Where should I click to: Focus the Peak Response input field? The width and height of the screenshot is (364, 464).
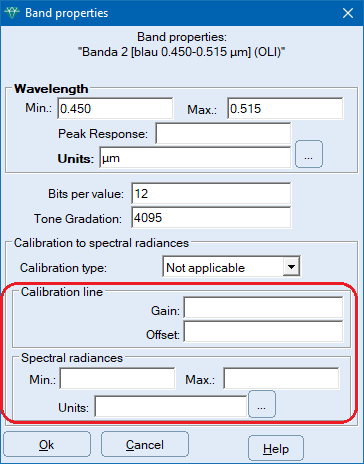coord(223,134)
